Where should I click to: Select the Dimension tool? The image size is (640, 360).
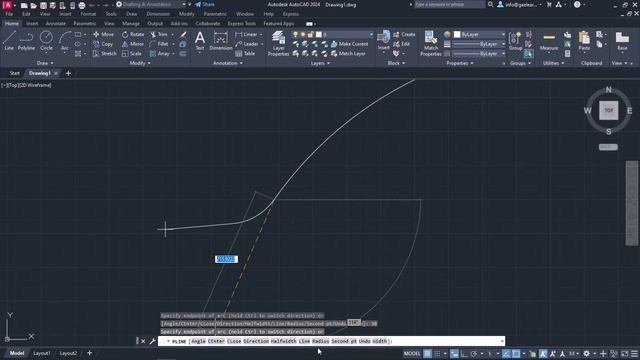coord(220,41)
